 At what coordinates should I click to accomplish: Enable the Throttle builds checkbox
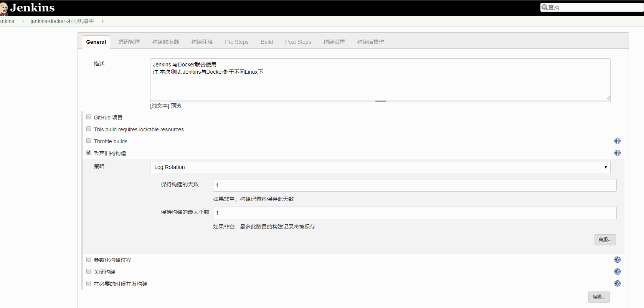[89, 141]
